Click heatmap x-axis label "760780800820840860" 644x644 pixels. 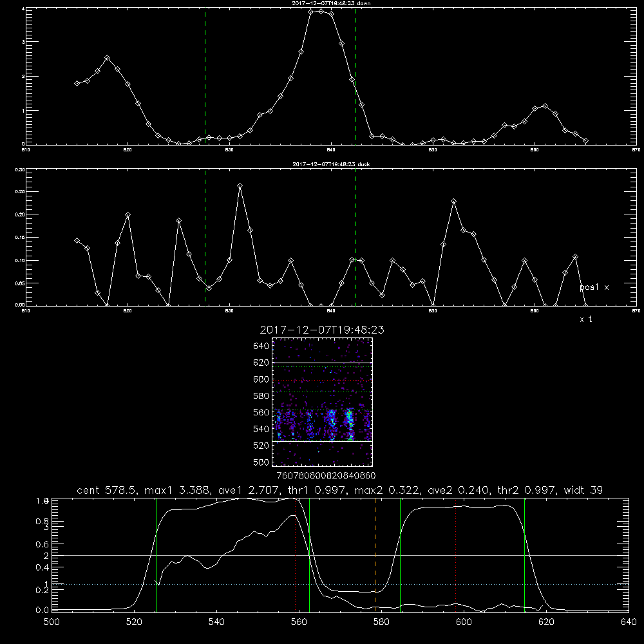pyautogui.click(x=326, y=475)
